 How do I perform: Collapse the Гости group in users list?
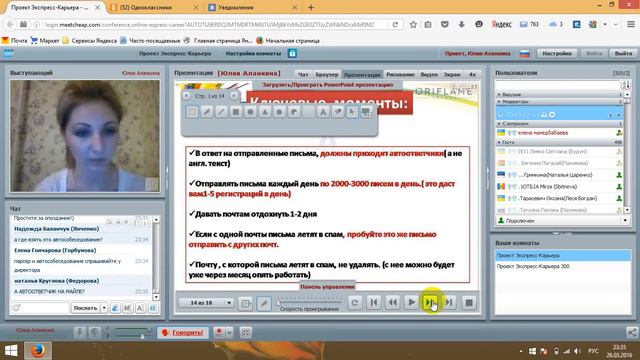(499, 142)
